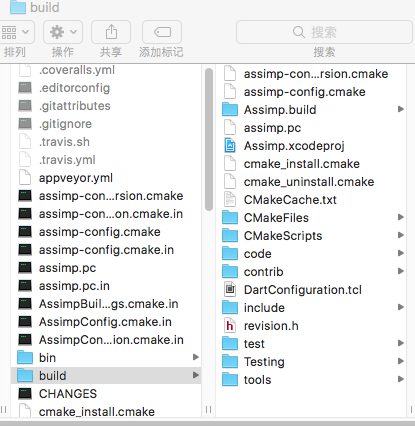Select assimp-con...rsion.cmake in left column
The width and height of the screenshot is (415, 426).
coord(111,196)
